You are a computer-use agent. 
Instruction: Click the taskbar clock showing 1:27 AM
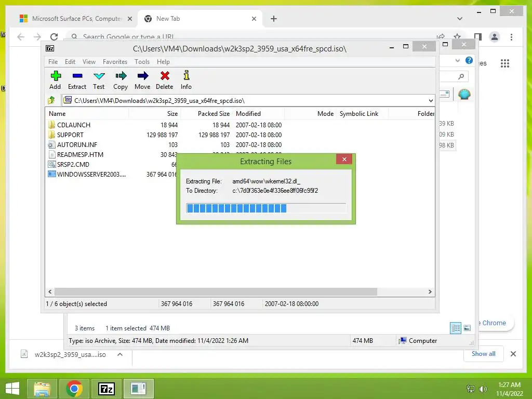point(509,389)
